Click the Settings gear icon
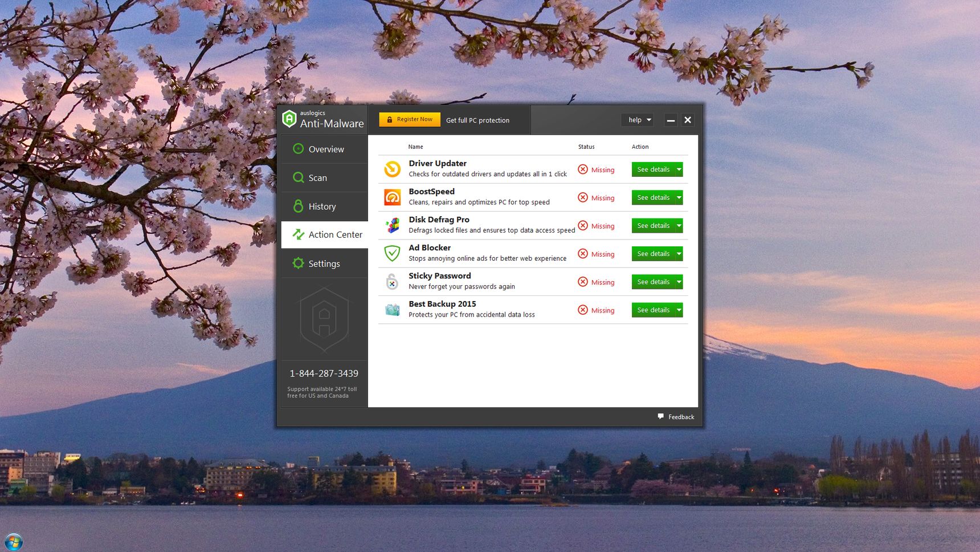This screenshot has height=552, width=980. (x=298, y=263)
